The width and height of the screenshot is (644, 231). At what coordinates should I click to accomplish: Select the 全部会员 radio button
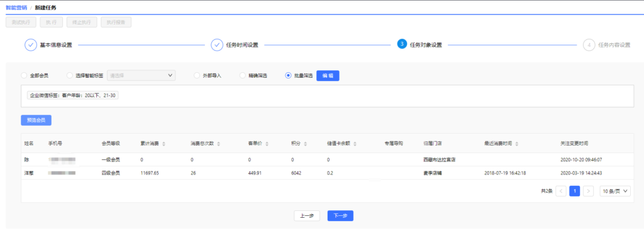point(24,76)
